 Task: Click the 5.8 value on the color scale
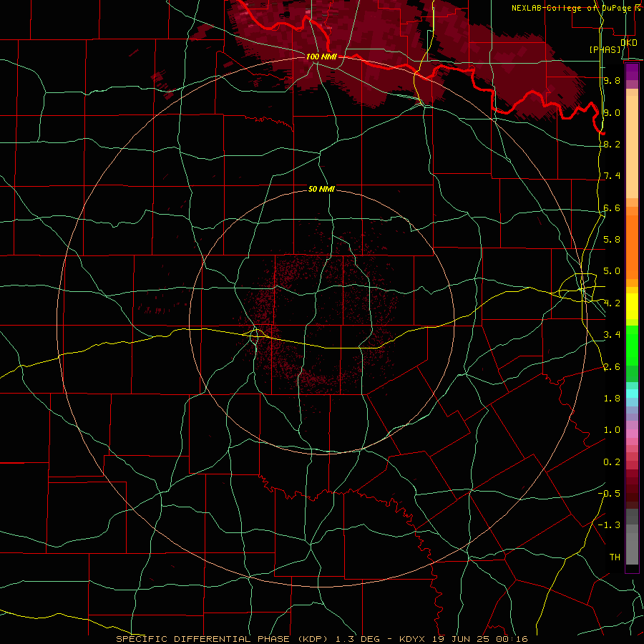tap(612, 240)
